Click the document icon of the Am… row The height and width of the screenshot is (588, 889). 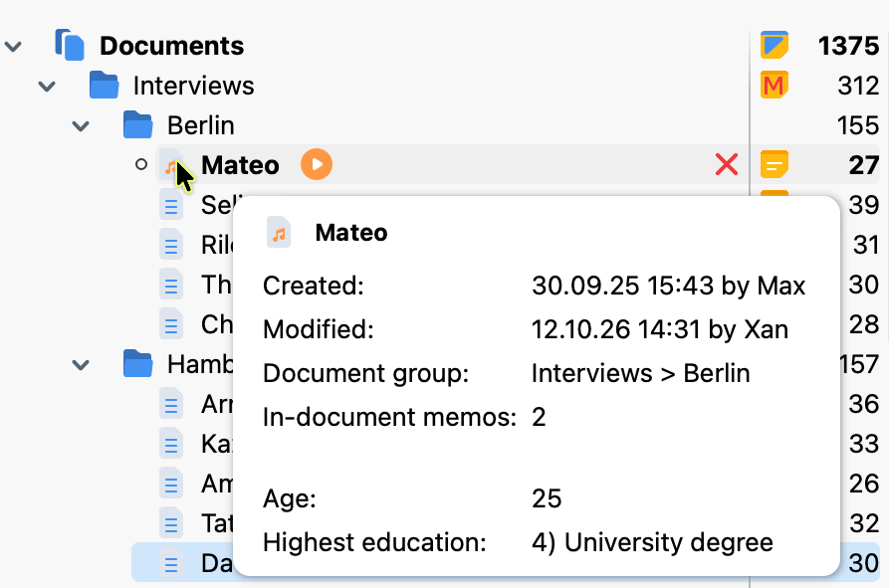(x=170, y=484)
